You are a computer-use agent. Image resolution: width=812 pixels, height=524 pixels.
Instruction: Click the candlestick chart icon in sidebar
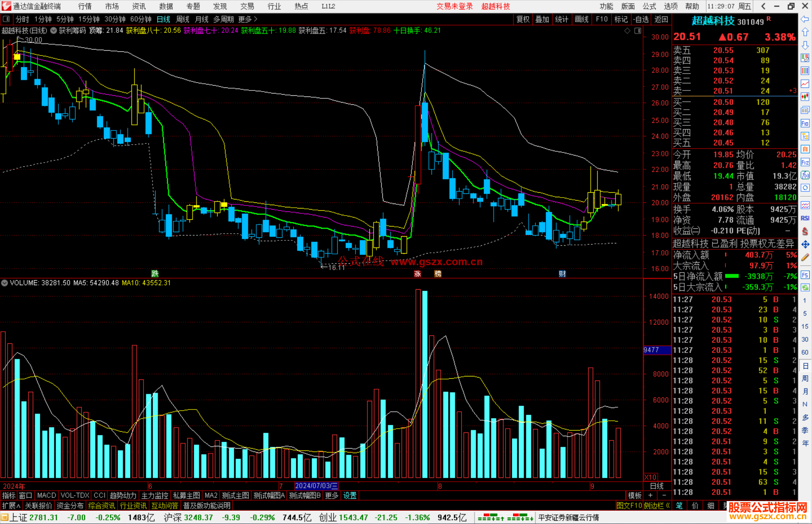805,97
